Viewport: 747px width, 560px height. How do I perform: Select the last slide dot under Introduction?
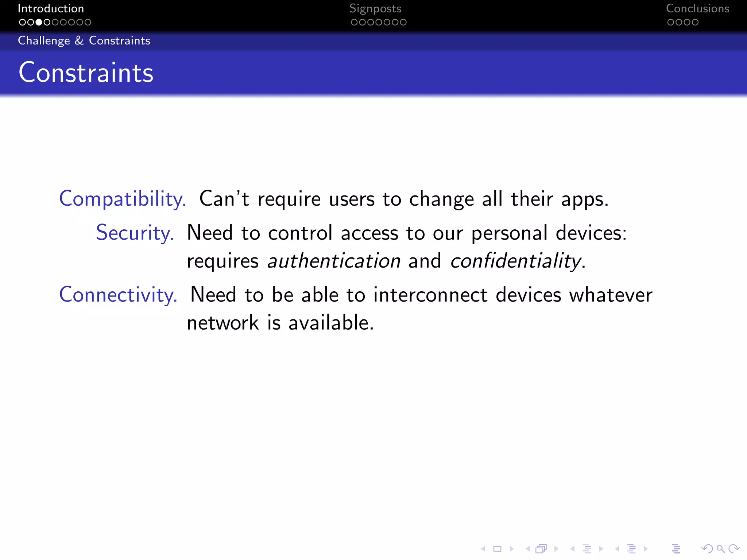pyautogui.click(x=88, y=22)
